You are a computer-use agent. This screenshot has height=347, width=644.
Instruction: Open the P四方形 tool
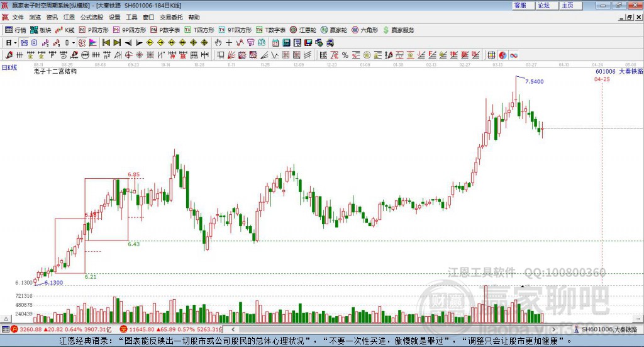[x=94, y=30]
